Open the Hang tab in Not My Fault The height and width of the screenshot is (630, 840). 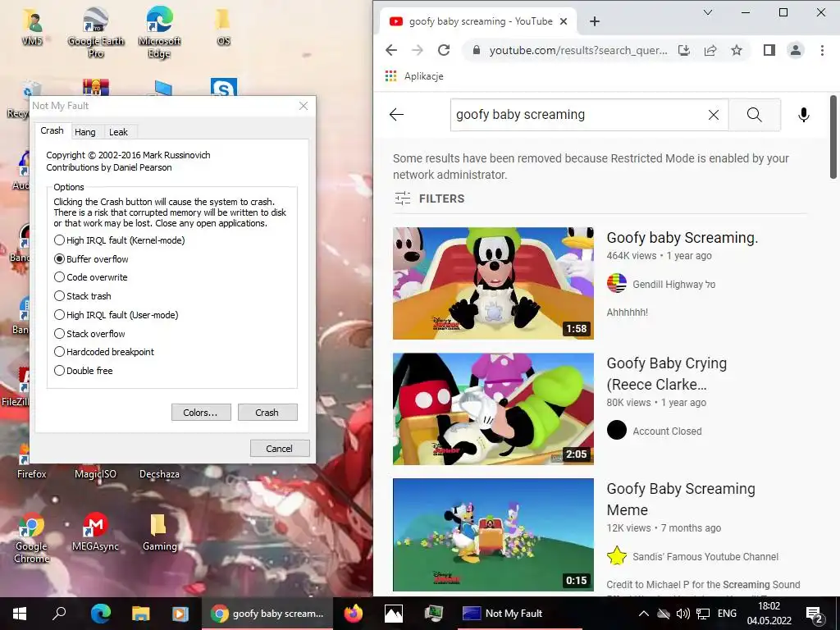pyautogui.click(x=85, y=132)
